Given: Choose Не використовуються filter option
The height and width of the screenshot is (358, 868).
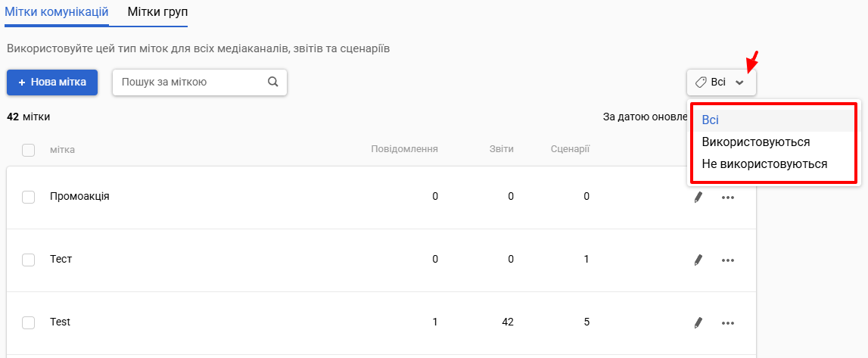Looking at the screenshot, I should click(x=764, y=163).
